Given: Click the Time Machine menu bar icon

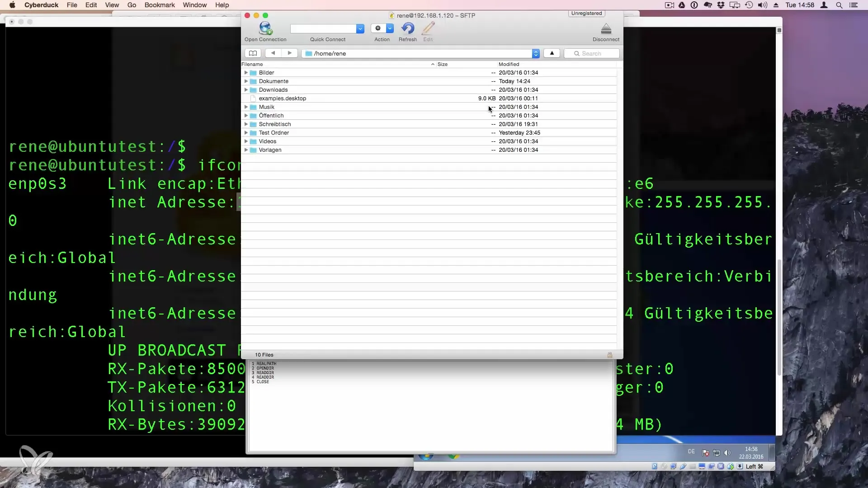Looking at the screenshot, I should pyautogui.click(x=749, y=5).
